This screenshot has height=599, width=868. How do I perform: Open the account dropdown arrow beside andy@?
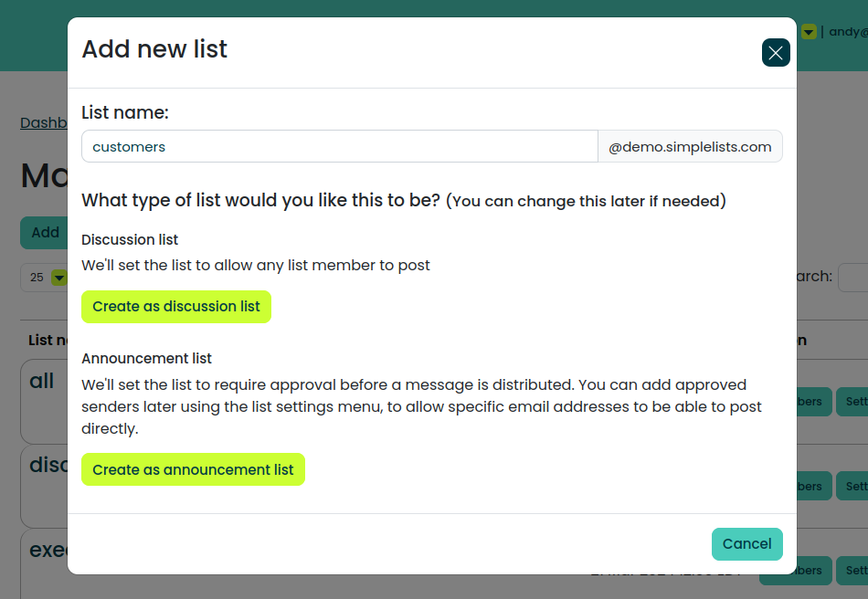coord(809,32)
